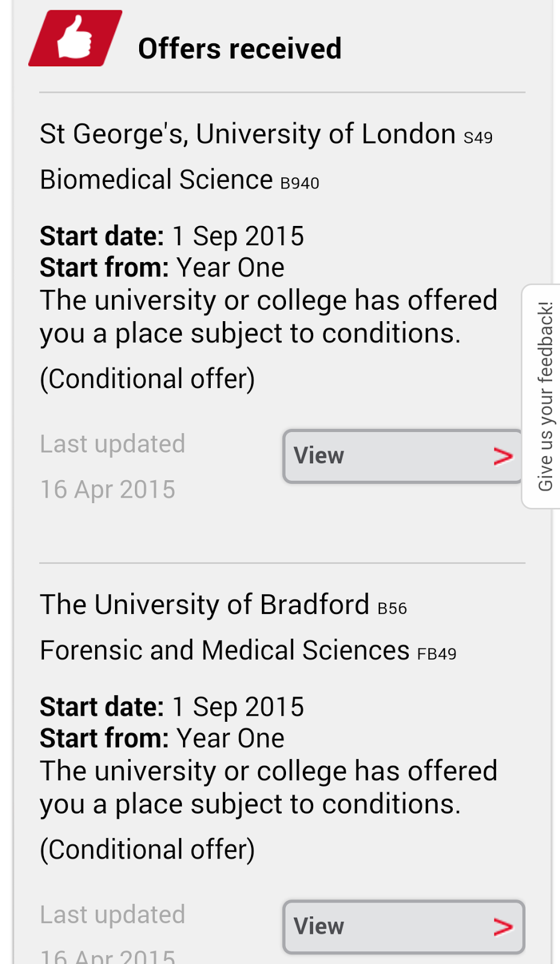Select the Offers received heading
The width and height of the screenshot is (560, 964).
240,49
